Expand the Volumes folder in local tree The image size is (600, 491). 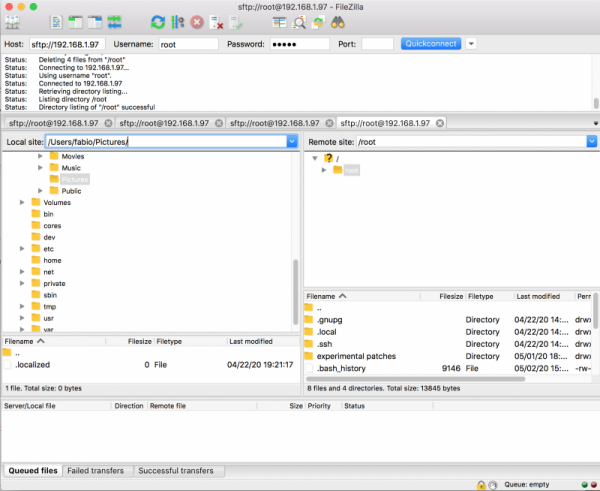pyautogui.click(x=22, y=202)
